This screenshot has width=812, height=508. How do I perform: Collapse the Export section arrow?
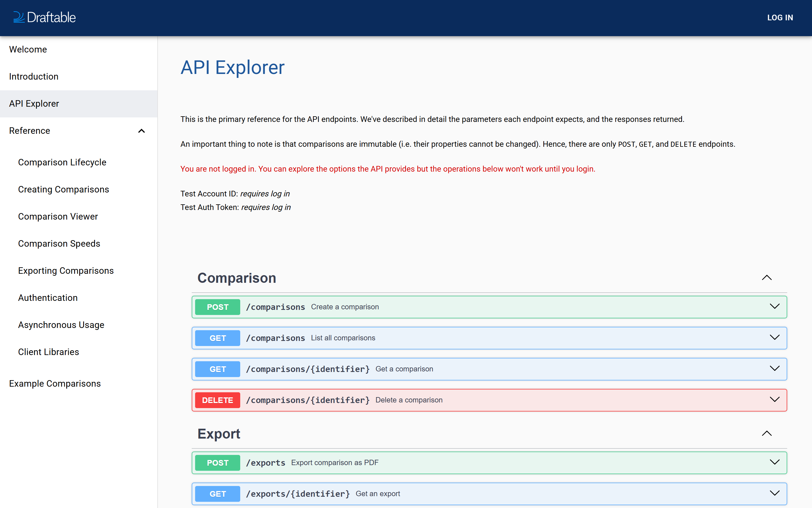tap(767, 433)
